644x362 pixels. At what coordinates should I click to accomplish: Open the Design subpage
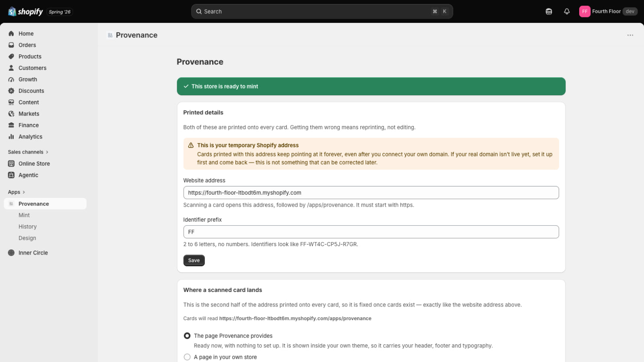pyautogui.click(x=27, y=238)
